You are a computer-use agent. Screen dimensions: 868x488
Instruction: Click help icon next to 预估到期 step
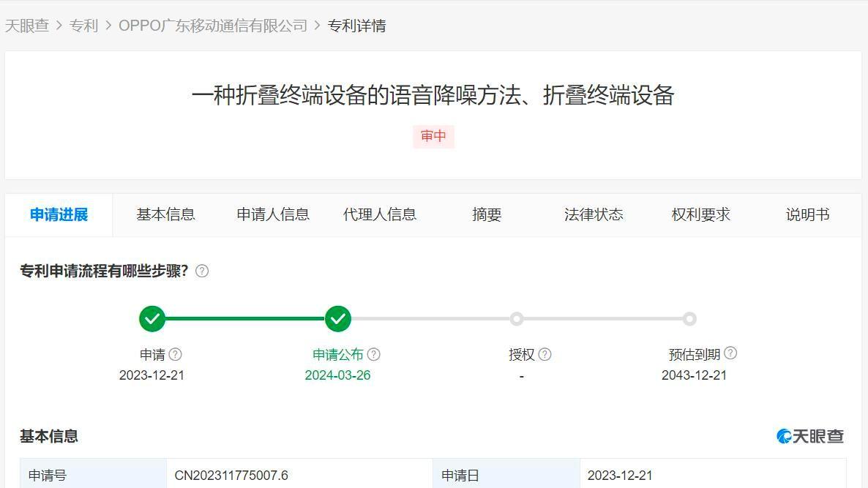coord(730,353)
